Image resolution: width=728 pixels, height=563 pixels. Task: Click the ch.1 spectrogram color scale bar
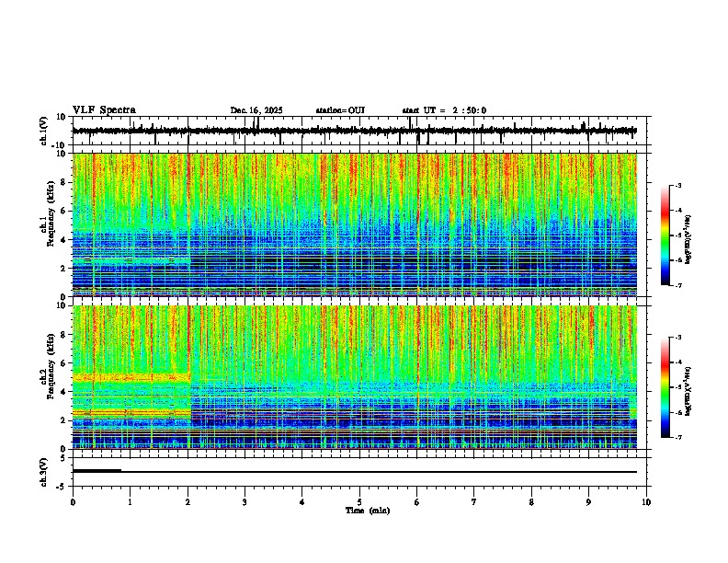(x=665, y=236)
